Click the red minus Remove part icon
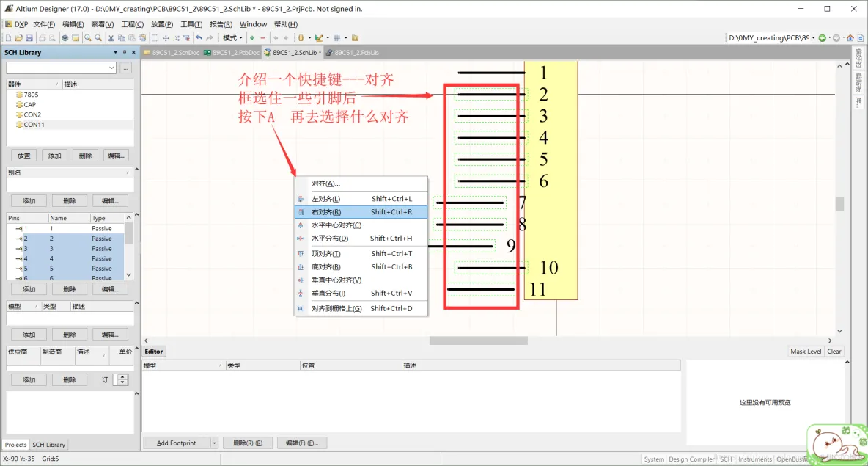868x466 pixels. tap(263, 38)
